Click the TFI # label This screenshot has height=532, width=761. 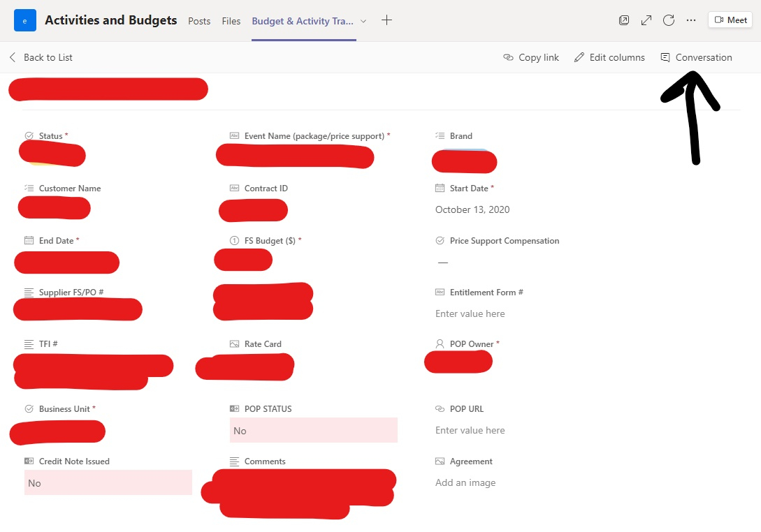[48, 343]
